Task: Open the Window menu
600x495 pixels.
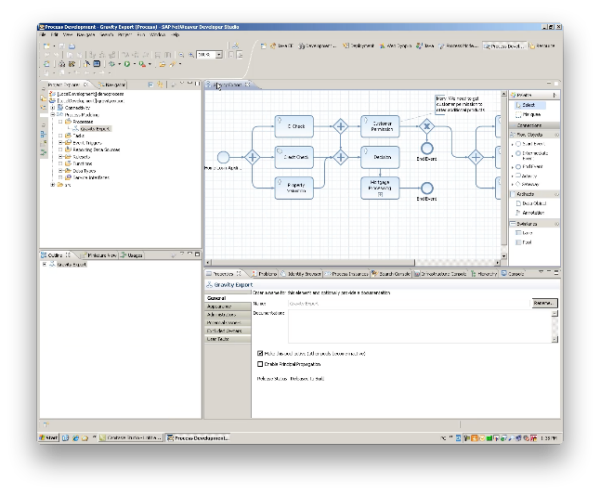Action: point(157,35)
